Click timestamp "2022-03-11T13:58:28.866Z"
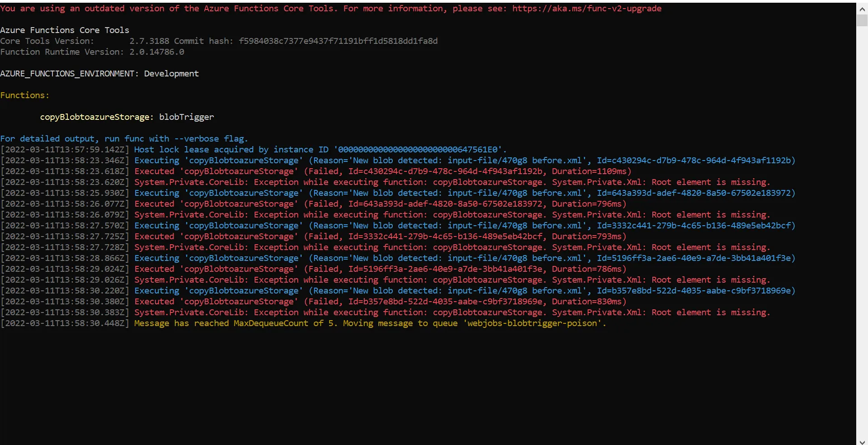The image size is (868, 445). [x=65, y=258]
